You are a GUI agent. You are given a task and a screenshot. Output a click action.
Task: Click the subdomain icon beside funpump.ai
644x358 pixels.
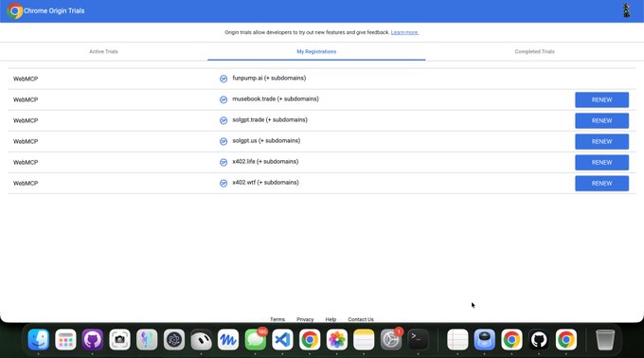(x=224, y=79)
